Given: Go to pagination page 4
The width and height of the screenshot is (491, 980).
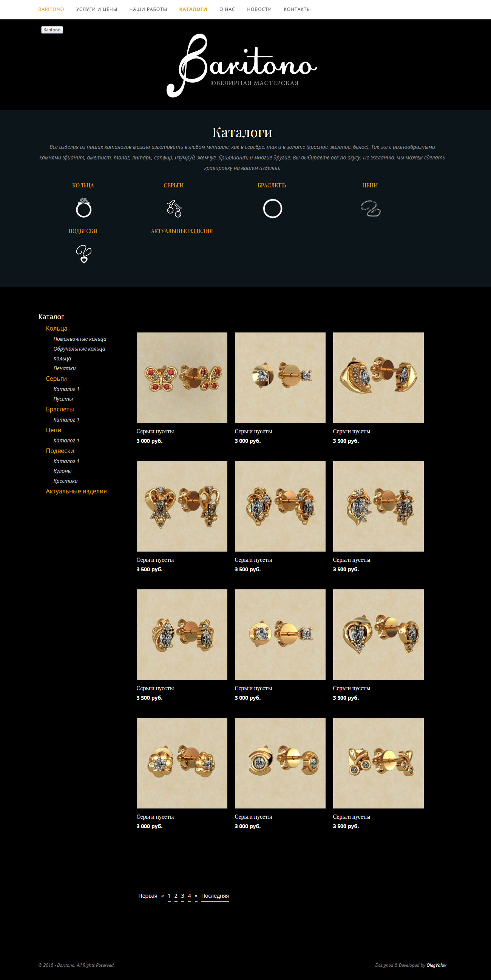Looking at the screenshot, I should click(189, 895).
